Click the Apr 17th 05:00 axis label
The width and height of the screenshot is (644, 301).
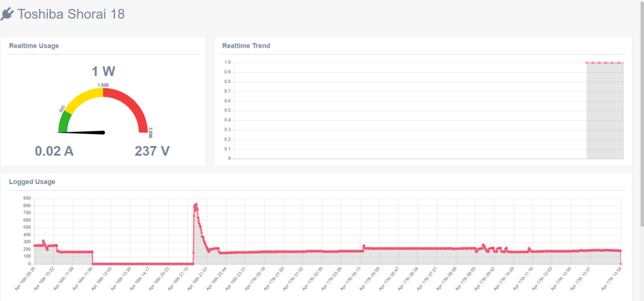(369, 279)
